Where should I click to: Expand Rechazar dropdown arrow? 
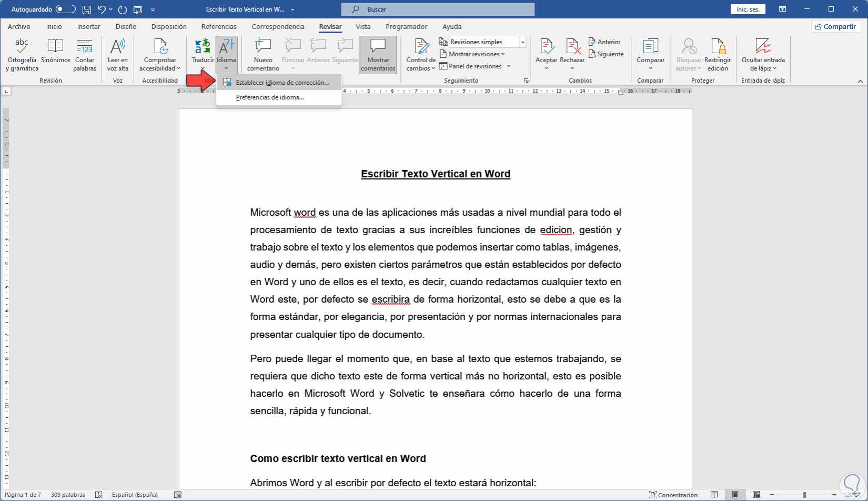pos(572,68)
